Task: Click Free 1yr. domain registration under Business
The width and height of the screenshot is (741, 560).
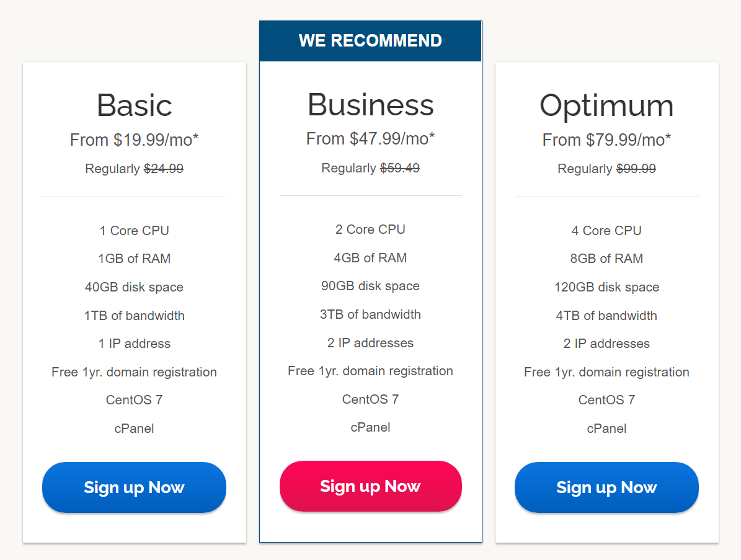Action: pyautogui.click(x=370, y=371)
